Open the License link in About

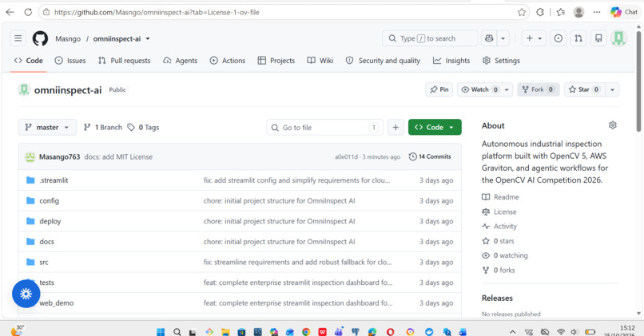pos(499,211)
